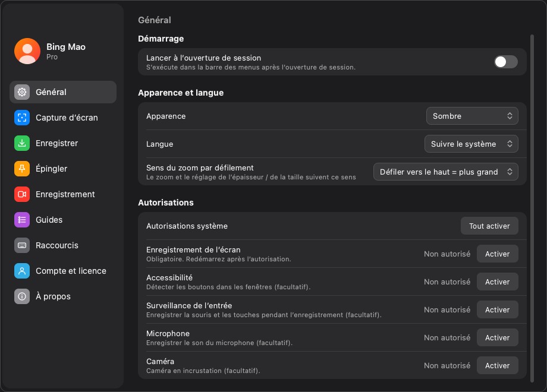The width and height of the screenshot is (547, 392).
Task: Click the orange Épingler pin icon
Action: pyautogui.click(x=22, y=169)
